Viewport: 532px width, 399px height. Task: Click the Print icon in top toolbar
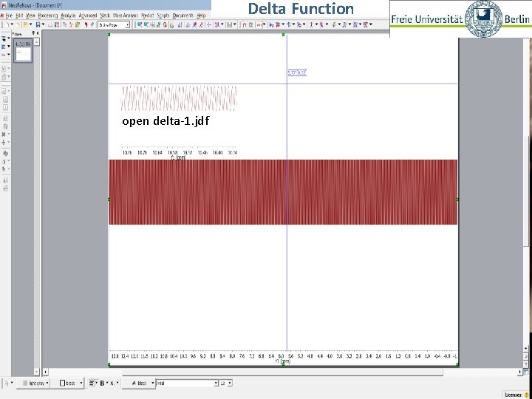50,24
